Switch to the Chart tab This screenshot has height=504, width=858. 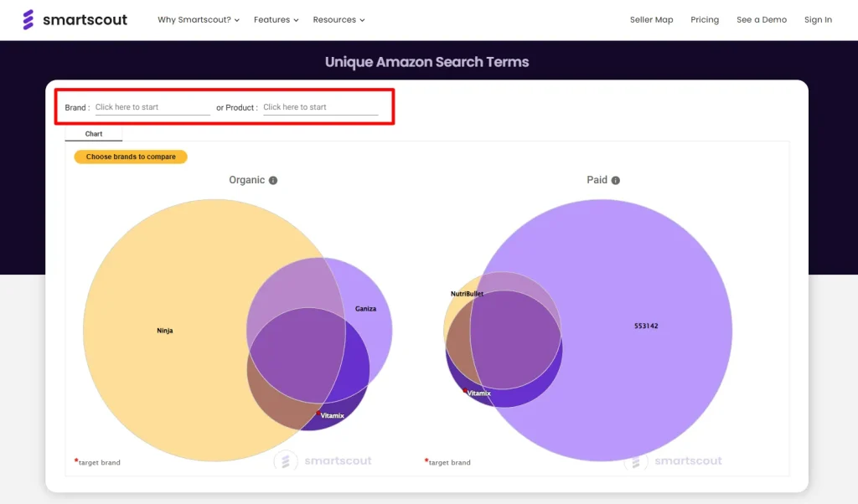tap(93, 133)
